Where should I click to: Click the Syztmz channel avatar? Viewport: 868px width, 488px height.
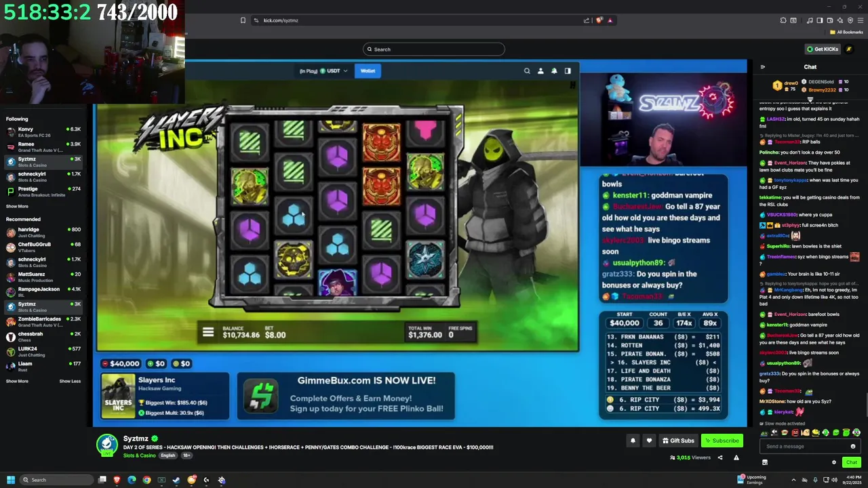106,445
